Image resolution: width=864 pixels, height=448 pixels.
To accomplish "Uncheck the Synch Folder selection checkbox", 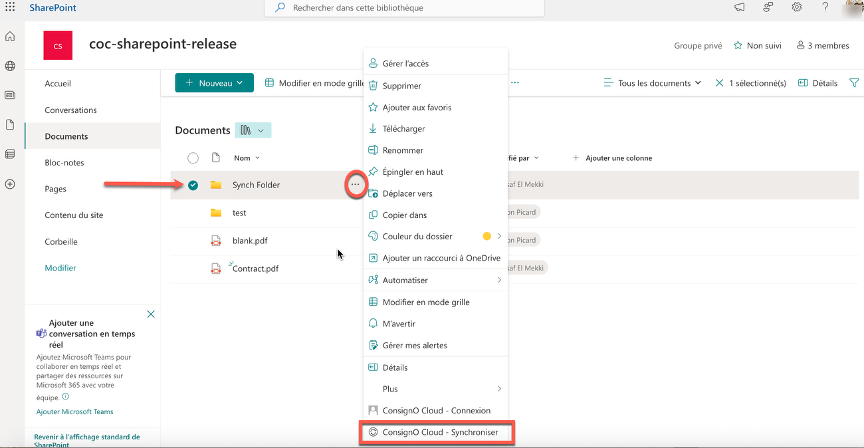I will [193, 185].
